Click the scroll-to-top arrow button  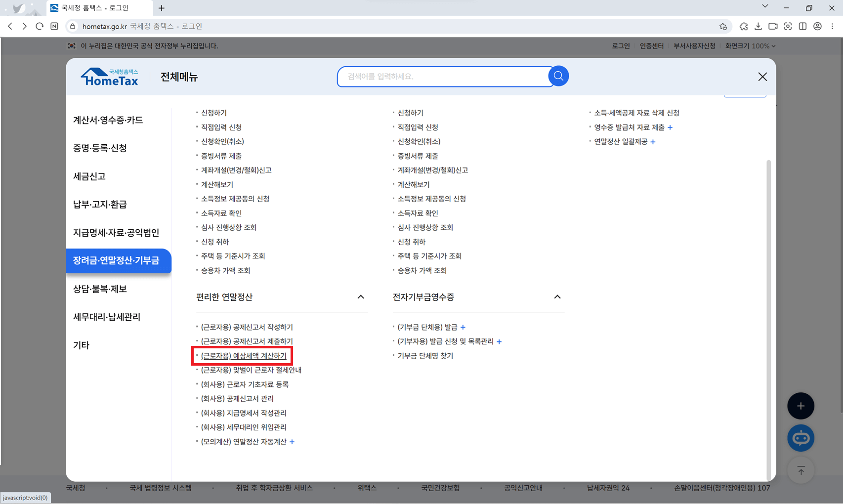(801, 470)
